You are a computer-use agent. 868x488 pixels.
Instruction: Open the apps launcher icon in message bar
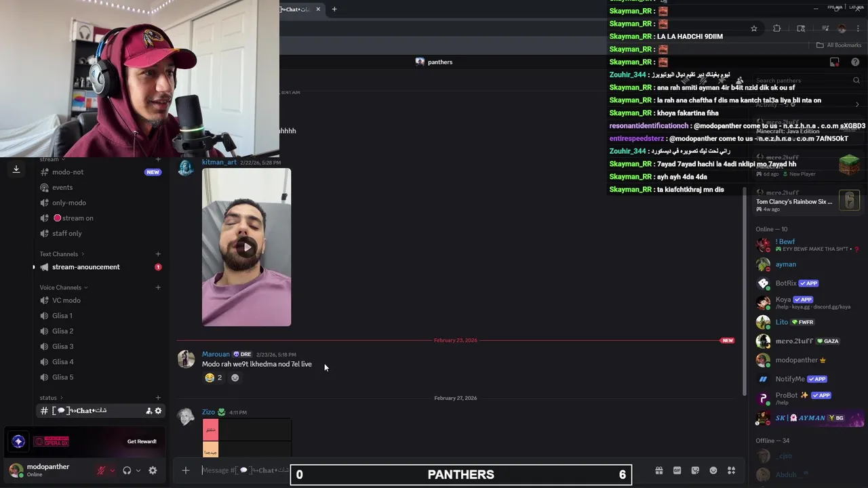pyautogui.click(x=731, y=470)
